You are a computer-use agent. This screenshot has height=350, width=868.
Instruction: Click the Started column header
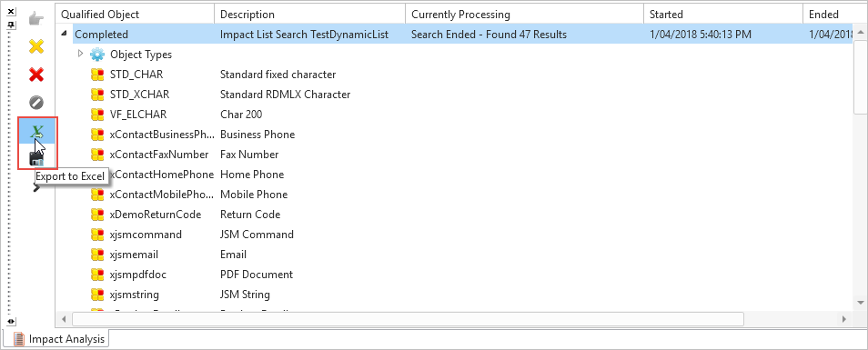click(x=722, y=14)
